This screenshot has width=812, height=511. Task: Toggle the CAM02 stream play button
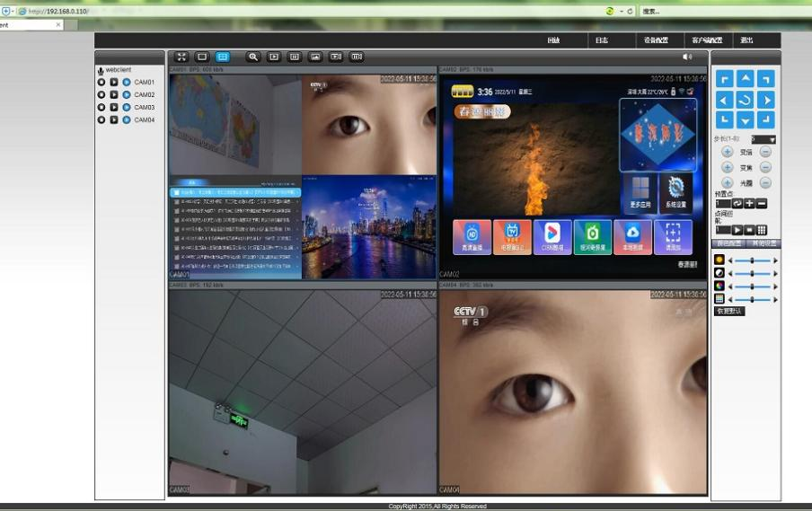114,95
